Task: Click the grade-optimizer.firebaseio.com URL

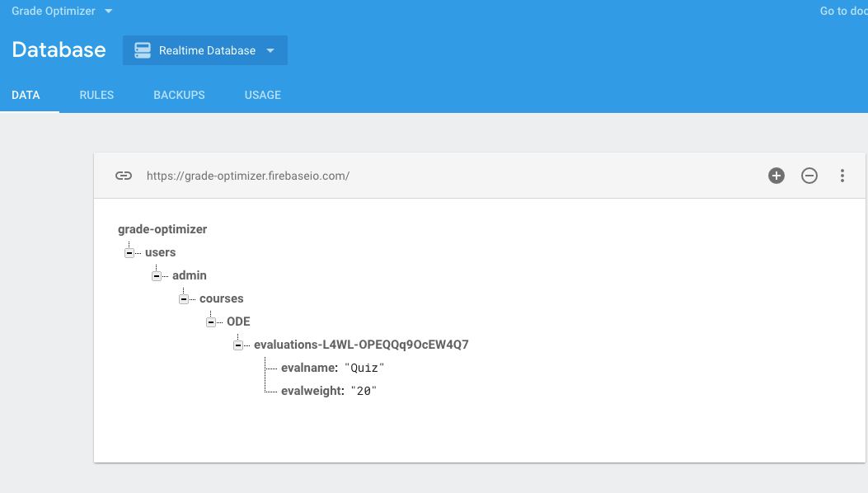Action: click(248, 176)
